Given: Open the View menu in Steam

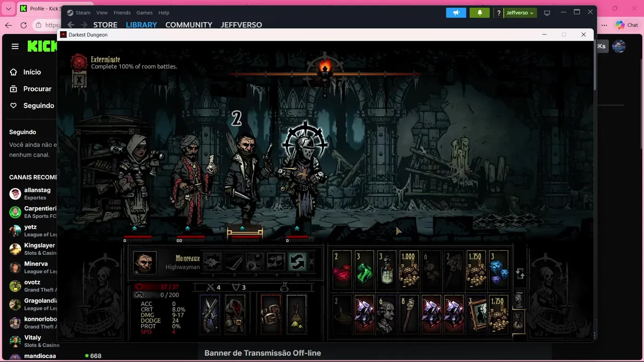Looking at the screenshot, I should 102,13.
